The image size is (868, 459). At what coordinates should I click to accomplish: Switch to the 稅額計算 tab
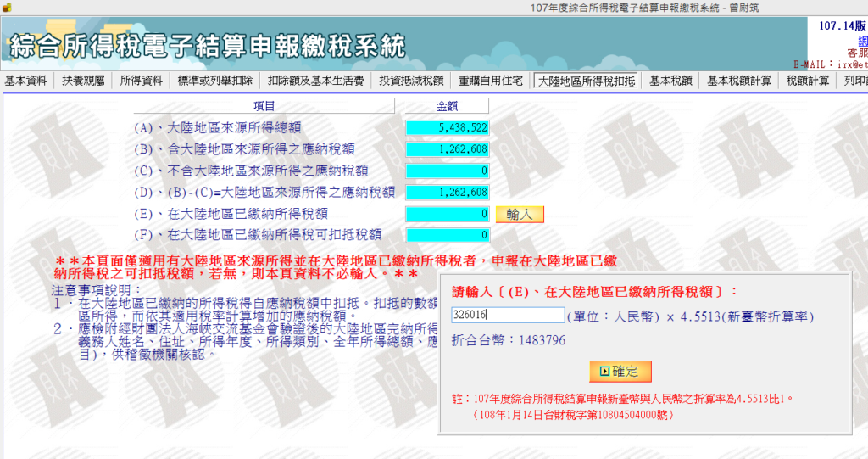tap(807, 81)
